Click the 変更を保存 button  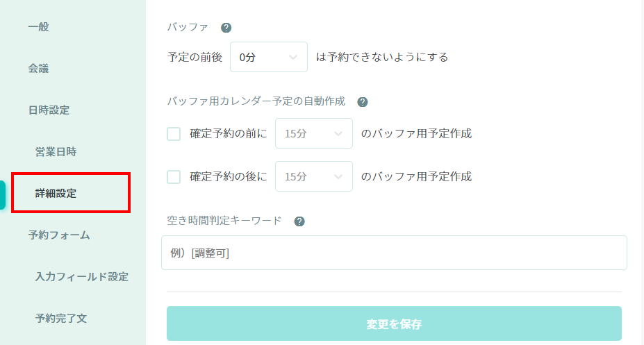394,323
